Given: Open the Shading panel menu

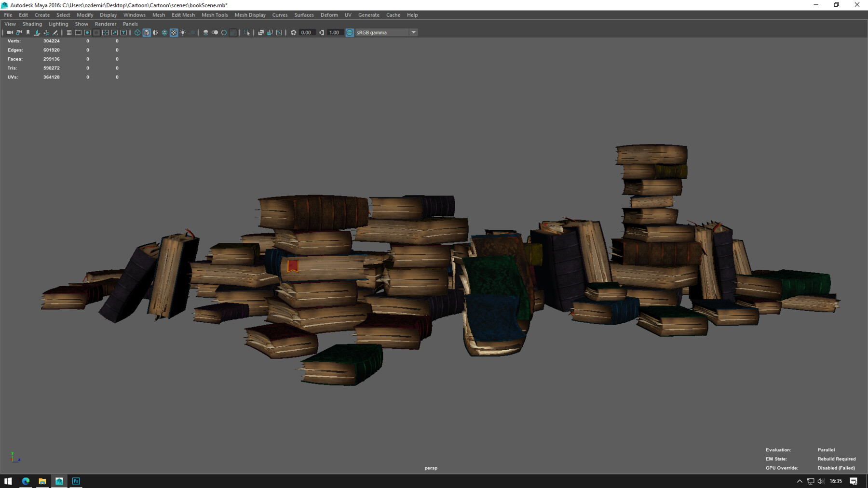Looking at the screenshot, I should click(32, 24).
